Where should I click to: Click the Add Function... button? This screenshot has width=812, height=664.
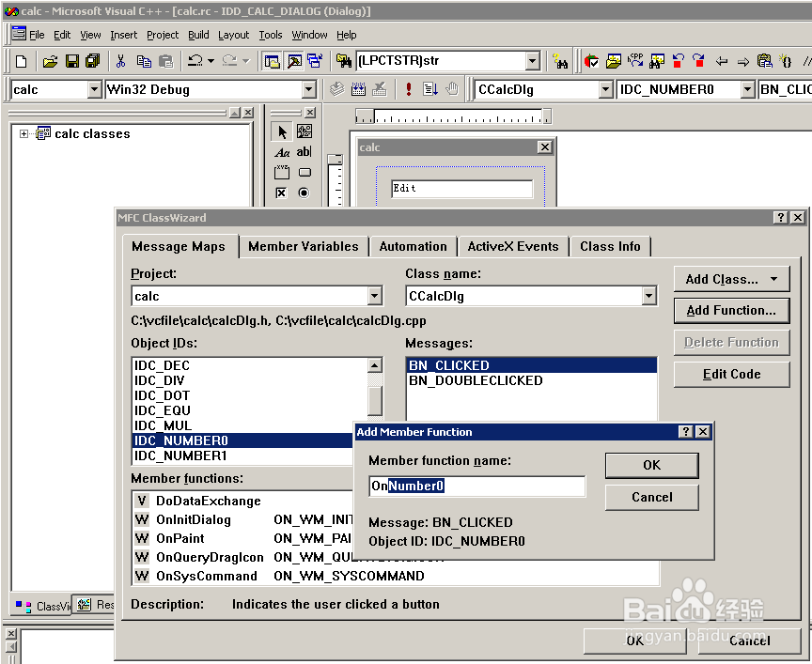tap(732, 311)
